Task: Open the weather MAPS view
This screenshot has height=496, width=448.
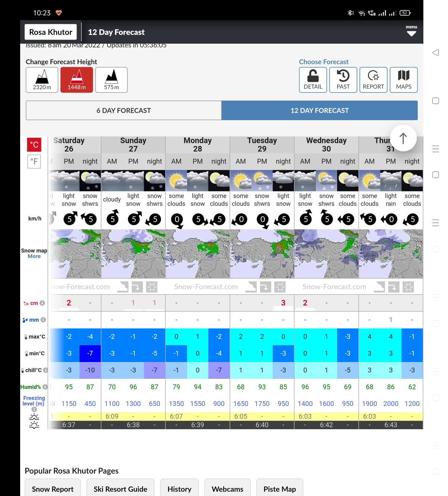Action: tap(404, 80)
